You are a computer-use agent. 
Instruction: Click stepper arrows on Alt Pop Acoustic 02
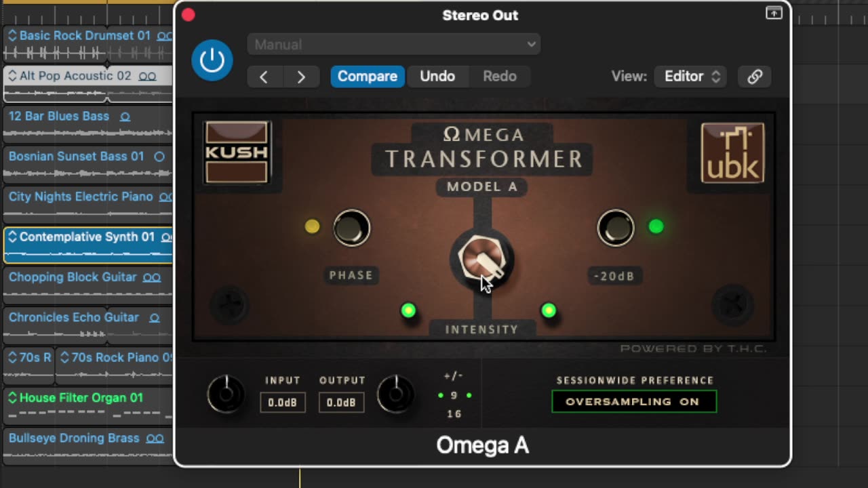(x=12, y=76)
